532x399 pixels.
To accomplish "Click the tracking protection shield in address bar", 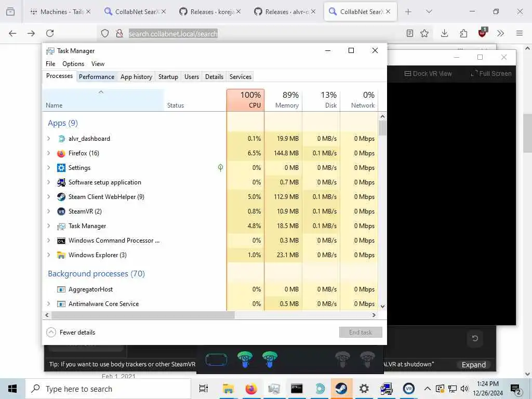I will [105, 33].
